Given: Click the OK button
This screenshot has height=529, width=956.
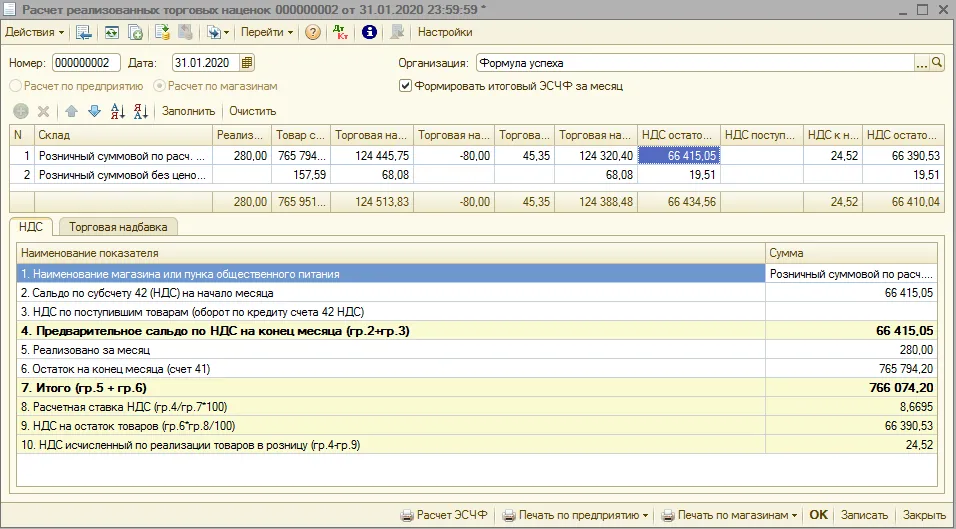Looking at the screenshot, I should click(x=818, y=515).
